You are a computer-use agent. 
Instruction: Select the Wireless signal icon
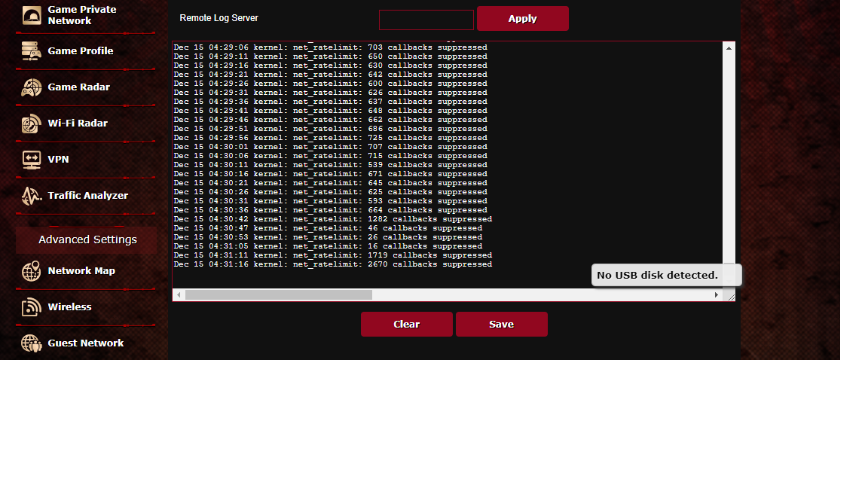tap(32, 307)
